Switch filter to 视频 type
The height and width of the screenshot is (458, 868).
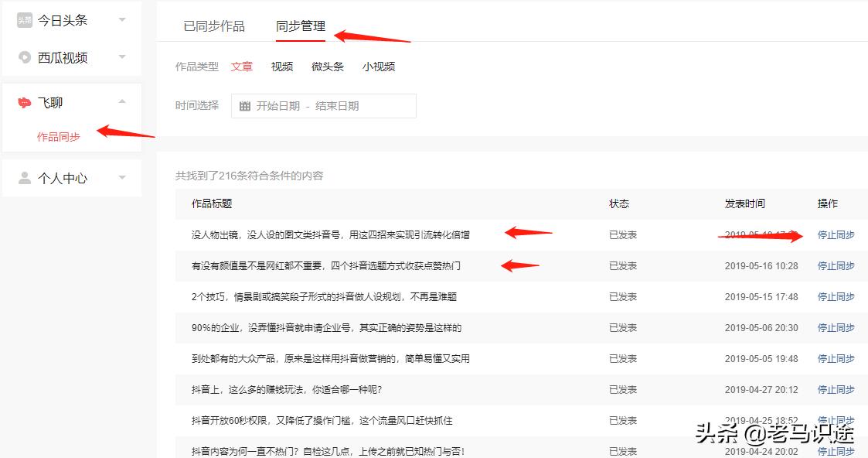click(282, 67)
